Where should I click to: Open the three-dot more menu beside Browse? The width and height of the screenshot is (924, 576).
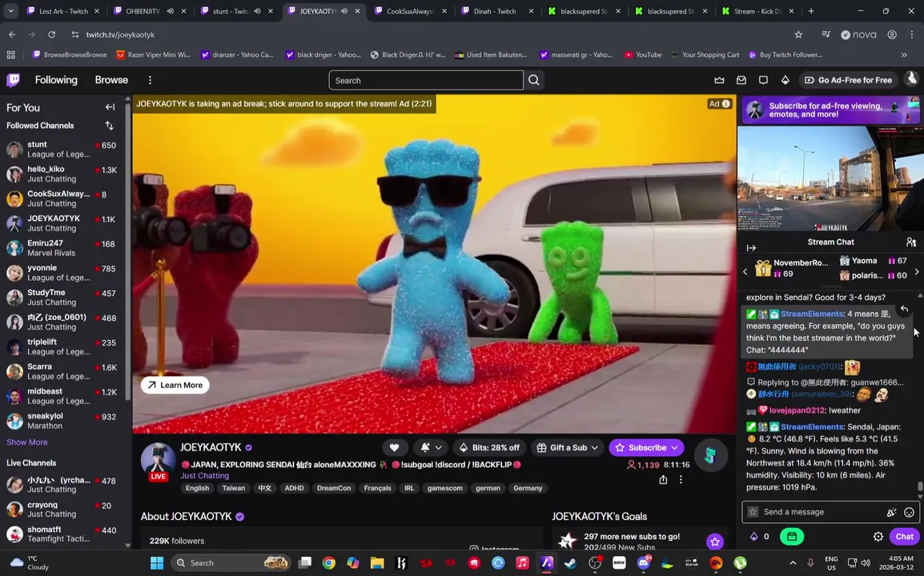(150, 80)
